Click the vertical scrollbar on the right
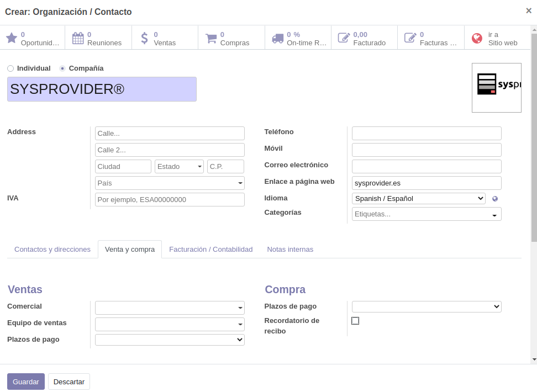 pyautogui.click(x=534, y=138)
